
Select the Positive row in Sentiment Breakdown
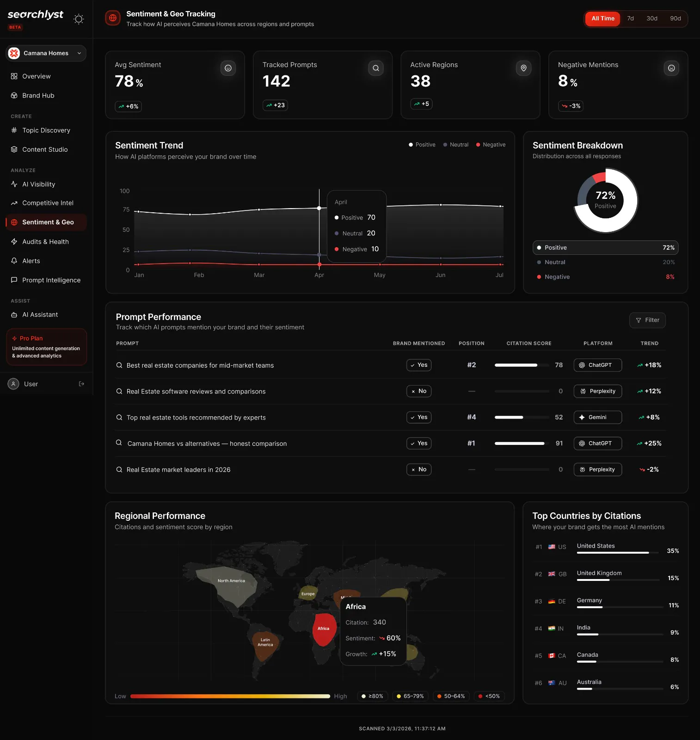(605, 247)
